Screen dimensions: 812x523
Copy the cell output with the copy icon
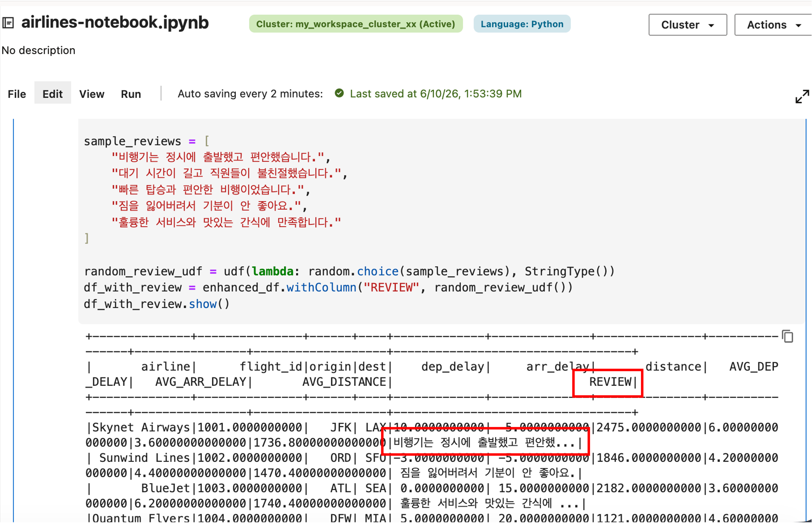[787, 337]
